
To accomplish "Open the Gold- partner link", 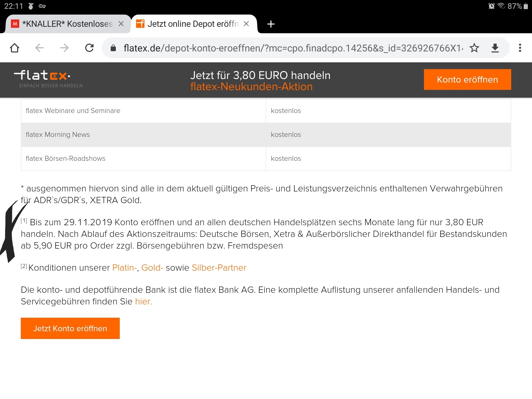I will pos(152,268).
